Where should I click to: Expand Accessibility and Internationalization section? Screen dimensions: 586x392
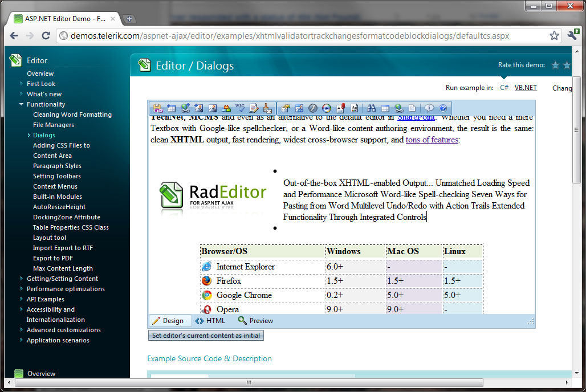[x=21, y=309]
